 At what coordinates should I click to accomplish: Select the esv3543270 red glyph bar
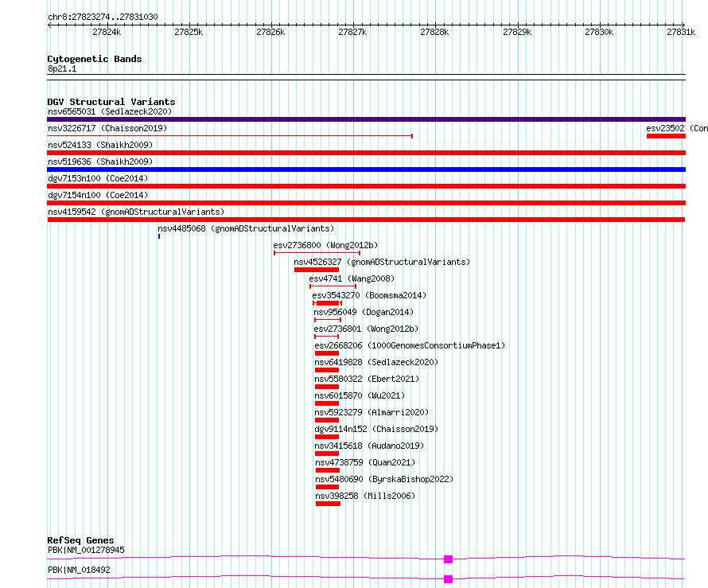(x=328, y=303)
